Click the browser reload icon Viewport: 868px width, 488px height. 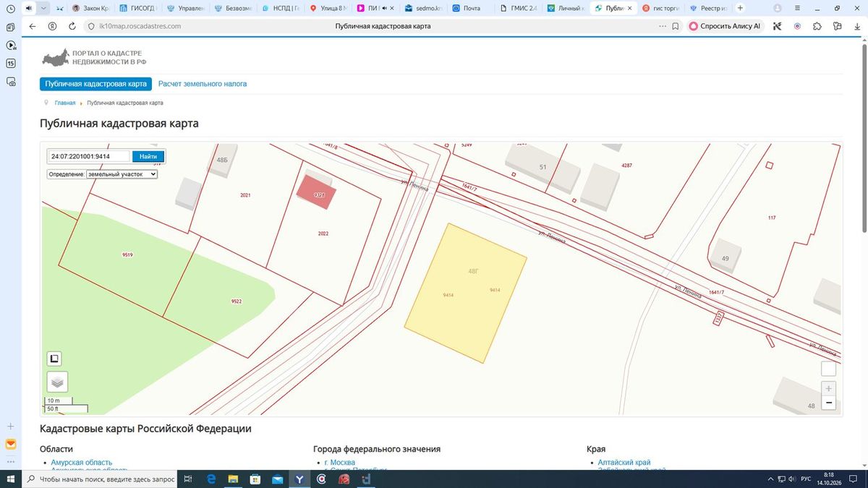click(x=72, y=26)
